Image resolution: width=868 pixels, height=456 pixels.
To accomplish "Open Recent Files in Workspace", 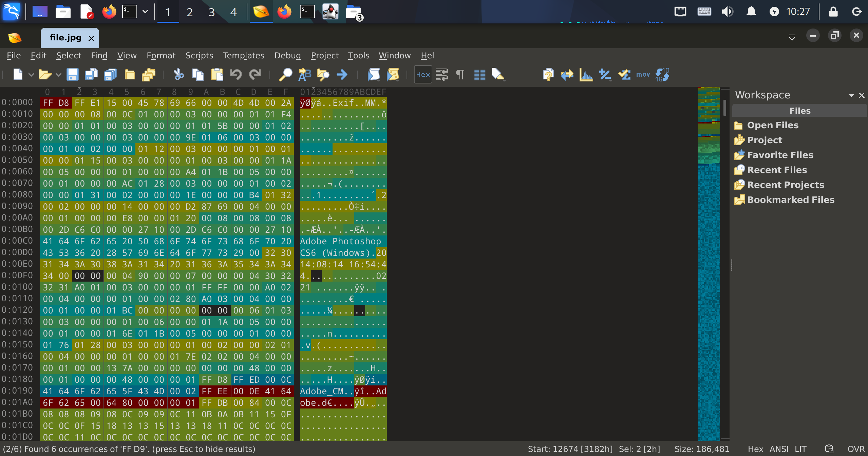I will click(x=777, y=170).
